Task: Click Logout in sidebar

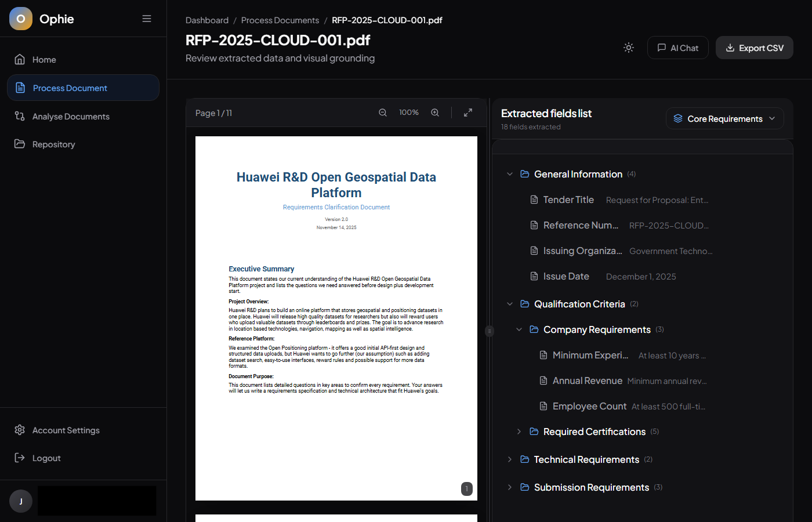Action: [83, 458]
